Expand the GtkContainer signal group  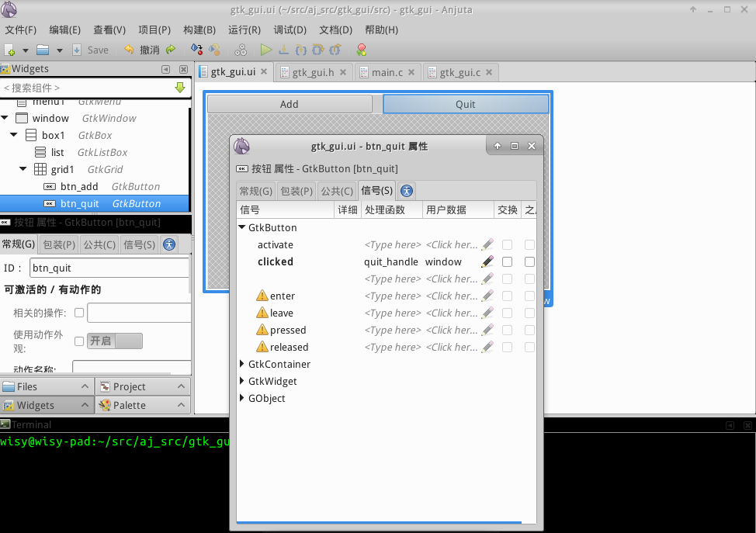242,364
